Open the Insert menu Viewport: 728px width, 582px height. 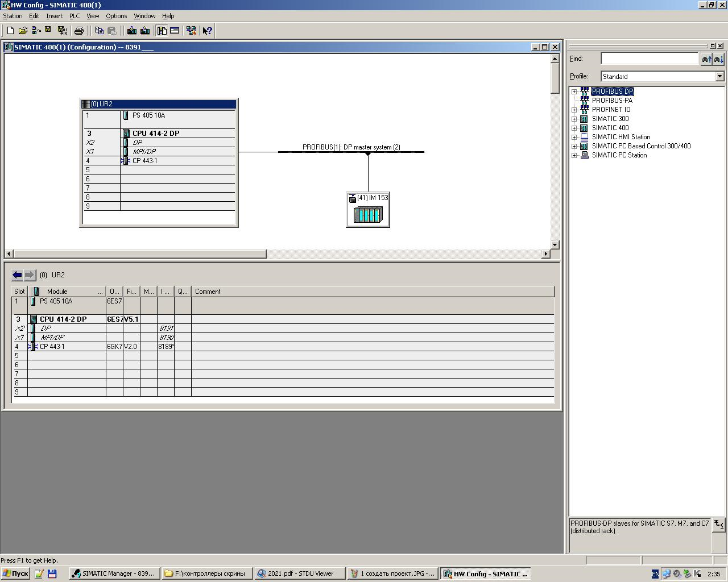54,16
